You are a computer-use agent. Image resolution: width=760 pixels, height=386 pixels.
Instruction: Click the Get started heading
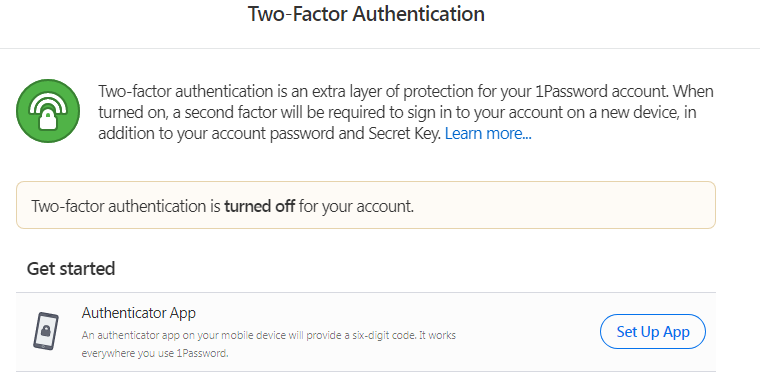click(71, 269)
